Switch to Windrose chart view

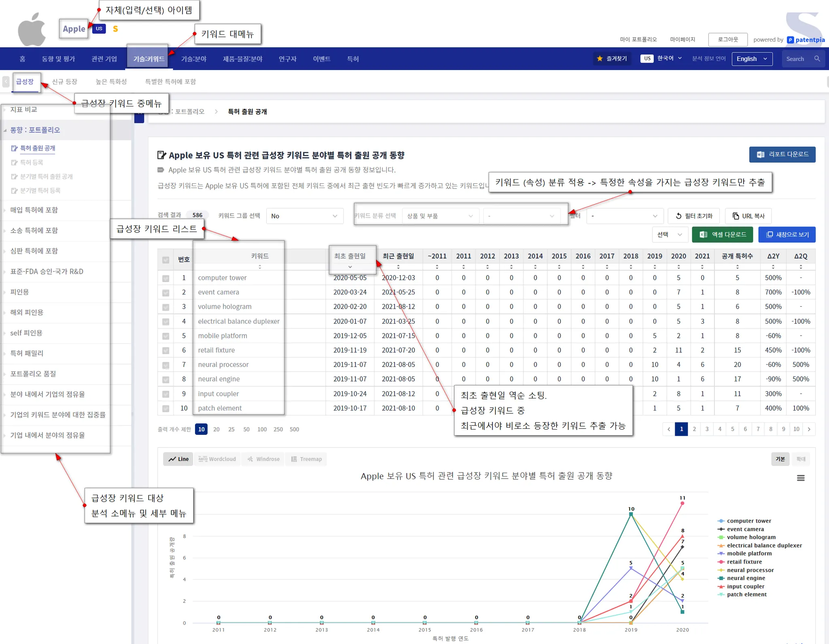pos(264,459)
